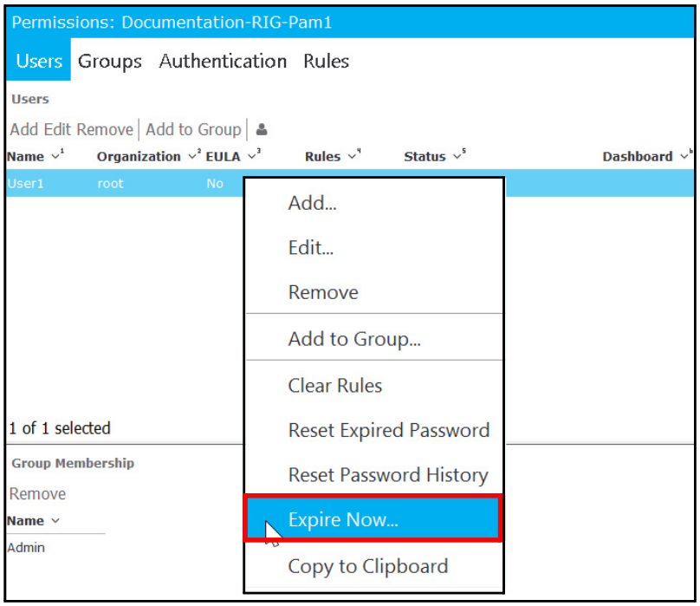This screenshot has width=700, height=606.
Task: Choose Edit... from the context menu
Action: tap(374, 248)
